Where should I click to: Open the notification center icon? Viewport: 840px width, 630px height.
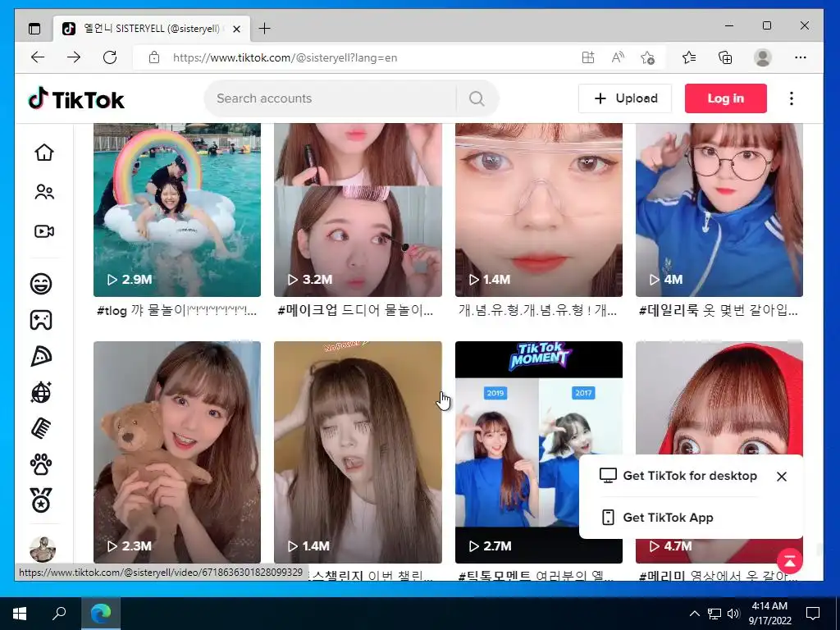[813, 613]
